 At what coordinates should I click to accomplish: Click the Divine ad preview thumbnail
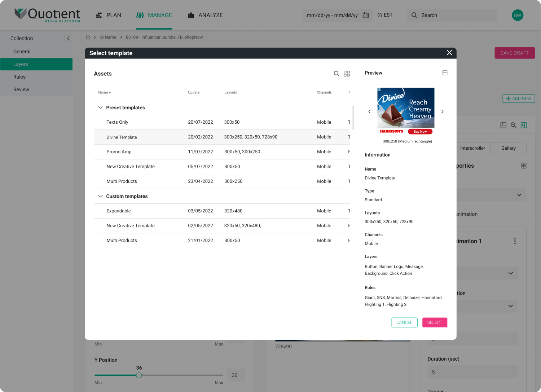[406, 111]
